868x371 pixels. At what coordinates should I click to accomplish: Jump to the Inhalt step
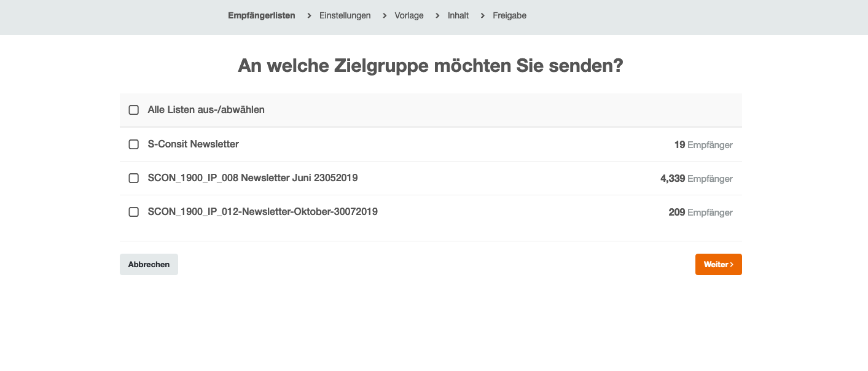point(458,15)
